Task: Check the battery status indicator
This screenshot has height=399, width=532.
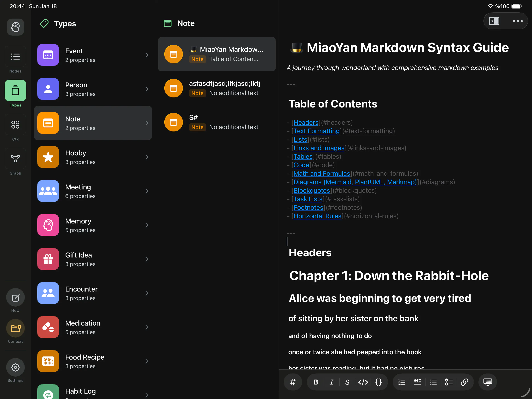Action: [x=516, y=6]
